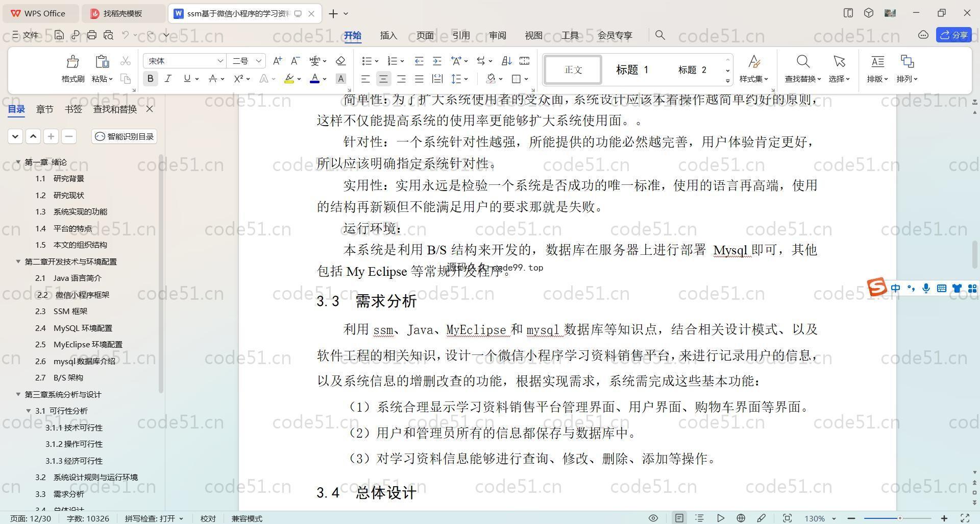The image size is (980, 524).
Task: Click the distributed alignment icon
Action: pyautogui.click(x=437, y=79)
